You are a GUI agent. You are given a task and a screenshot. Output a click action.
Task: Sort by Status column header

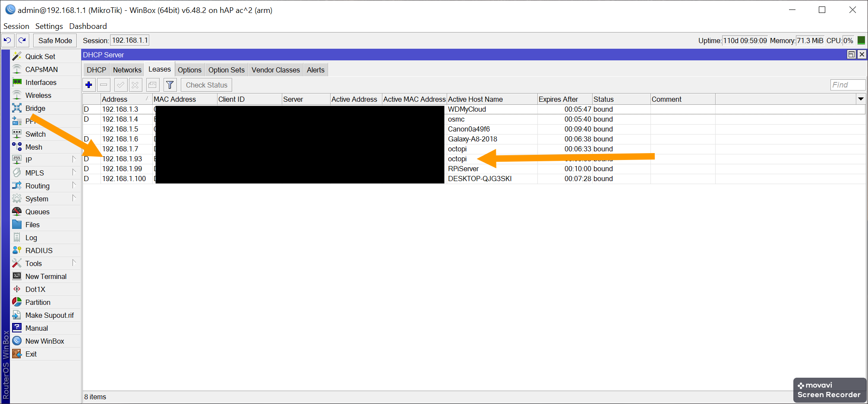coord(621,99)
